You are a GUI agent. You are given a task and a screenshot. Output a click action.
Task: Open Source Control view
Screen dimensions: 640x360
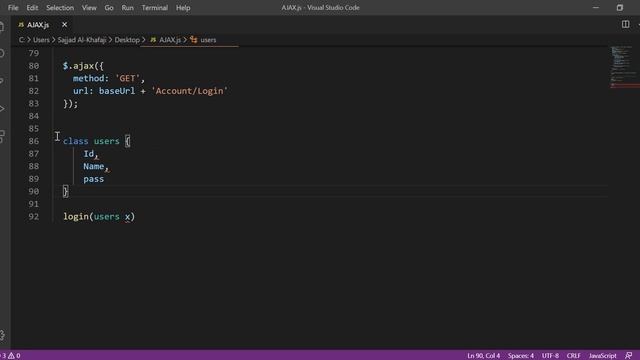[2, 80]
